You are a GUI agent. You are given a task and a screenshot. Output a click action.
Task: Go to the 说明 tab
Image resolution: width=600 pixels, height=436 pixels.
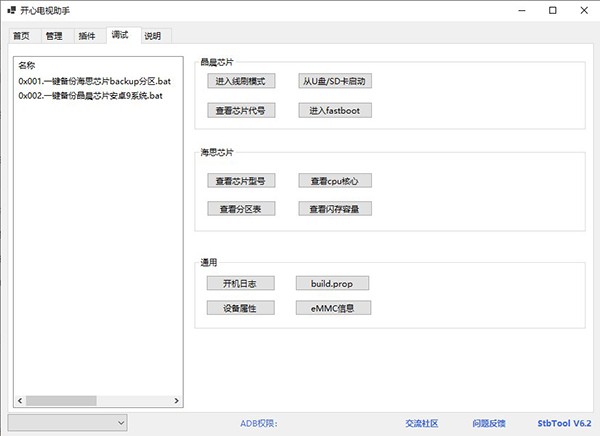152,36
